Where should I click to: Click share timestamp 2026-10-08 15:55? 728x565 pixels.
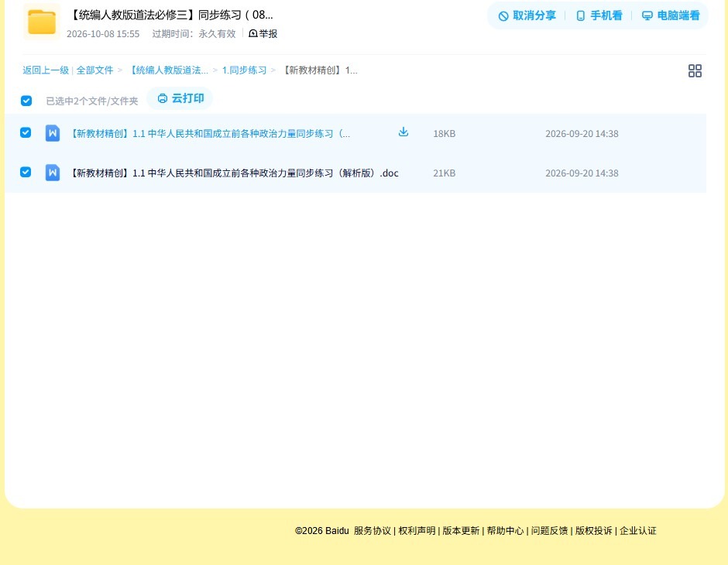pos(103,34)
